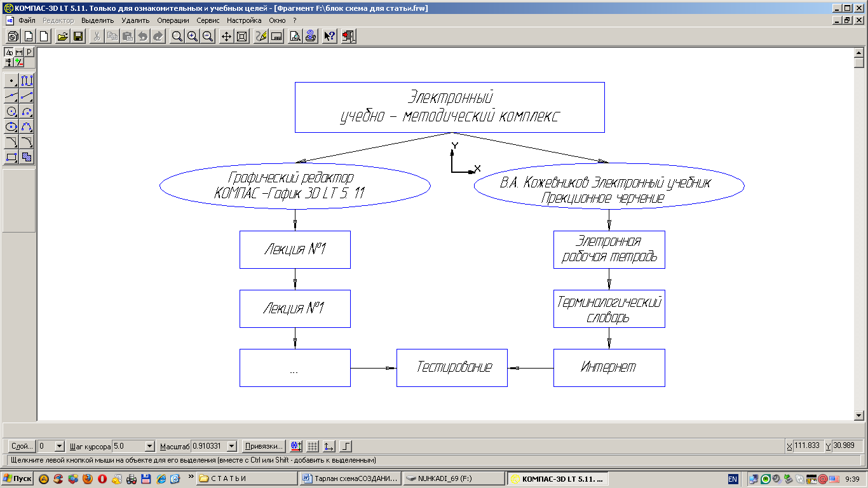Viewport: 868px width, 488px height.
Task: Select the chamfer tool
Action: click(x=11, y=142)
